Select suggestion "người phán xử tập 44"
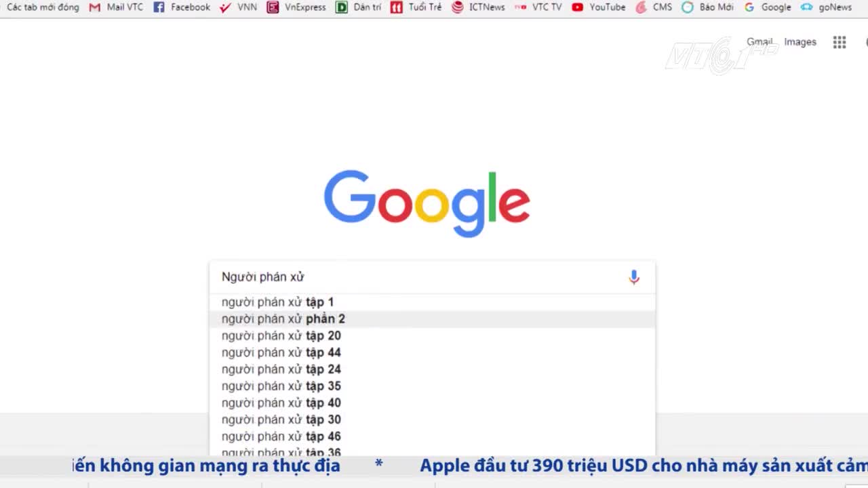Screen dimensions: 868x488 281,352
